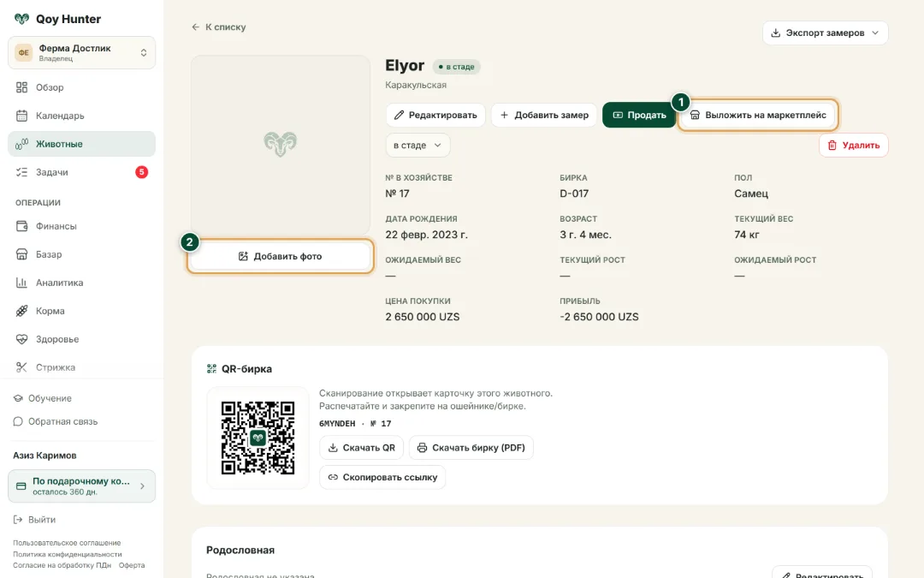Image resolution: width=924 pixels, height=578 pixels.
Task: Click the birth date 22 февр. 2023 г.
Action: pyautogui.click(x=427, y=235)
